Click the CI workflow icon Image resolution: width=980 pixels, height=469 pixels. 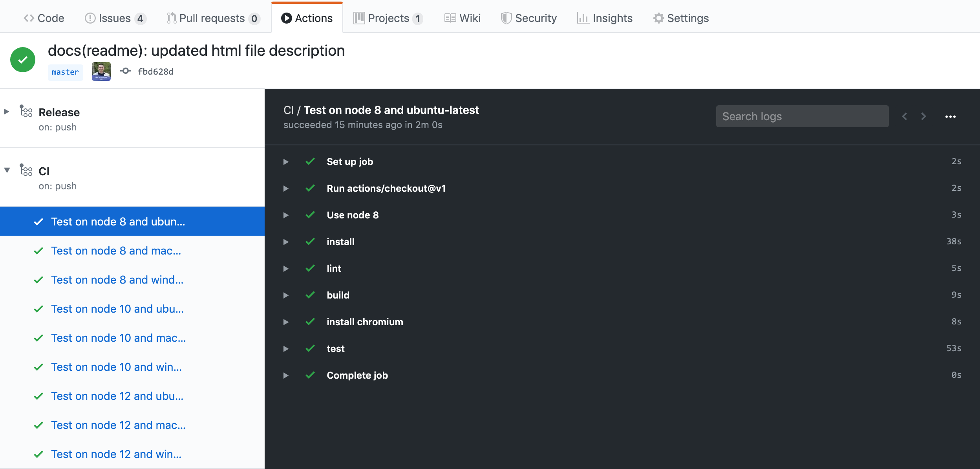(x=26, y=170)
